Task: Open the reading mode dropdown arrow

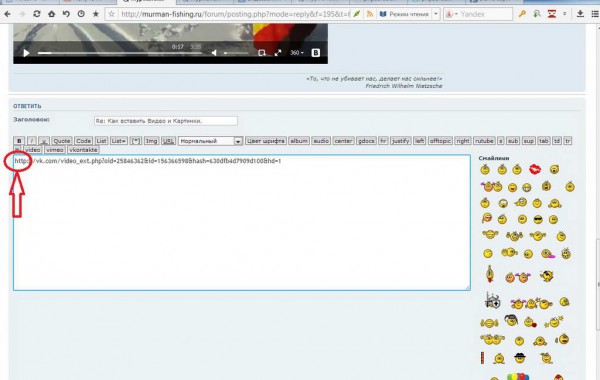Action: click(435, 14)
